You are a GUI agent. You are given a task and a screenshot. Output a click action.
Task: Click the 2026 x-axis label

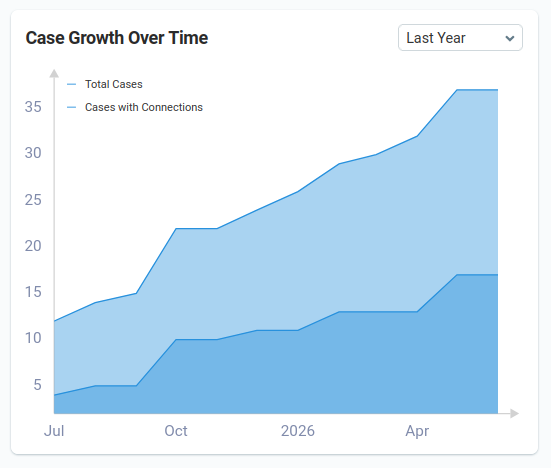pyautogui.click(x=298, y=431)
